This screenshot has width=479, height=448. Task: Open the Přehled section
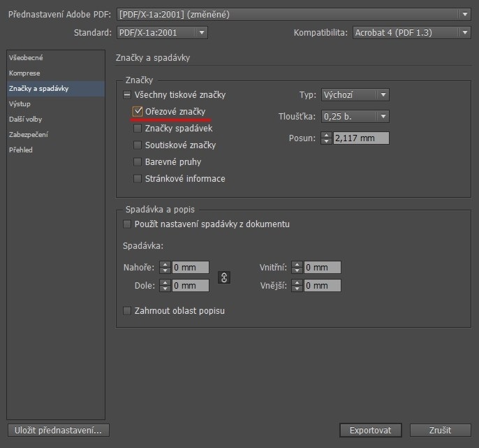click(x=56, y=150)
